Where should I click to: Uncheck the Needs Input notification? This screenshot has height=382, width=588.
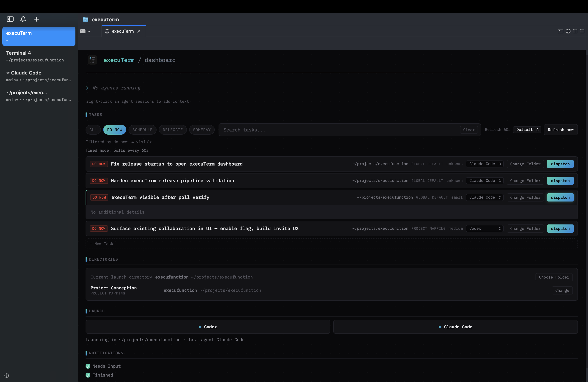[88, 366]
